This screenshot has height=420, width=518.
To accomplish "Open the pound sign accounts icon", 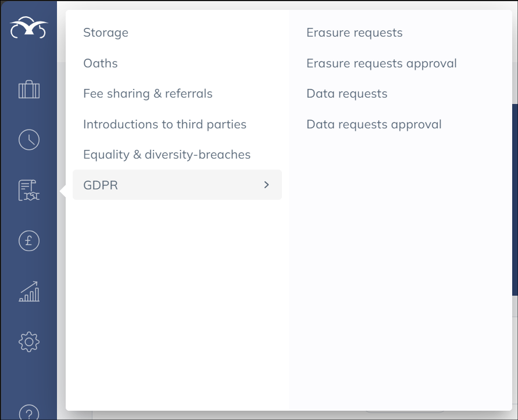I will click(x=29, y=240).
